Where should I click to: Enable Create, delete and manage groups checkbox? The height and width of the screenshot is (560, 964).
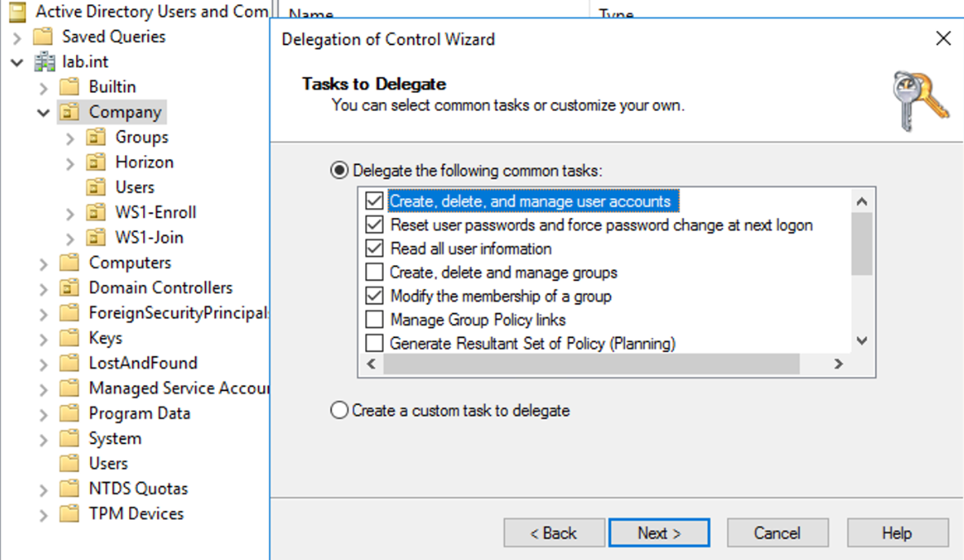point(374,272)
